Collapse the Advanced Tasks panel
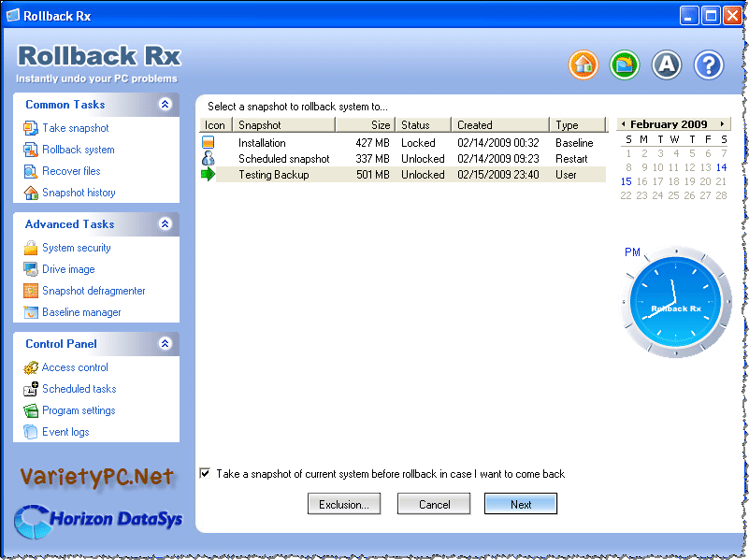 coord(166,224)
